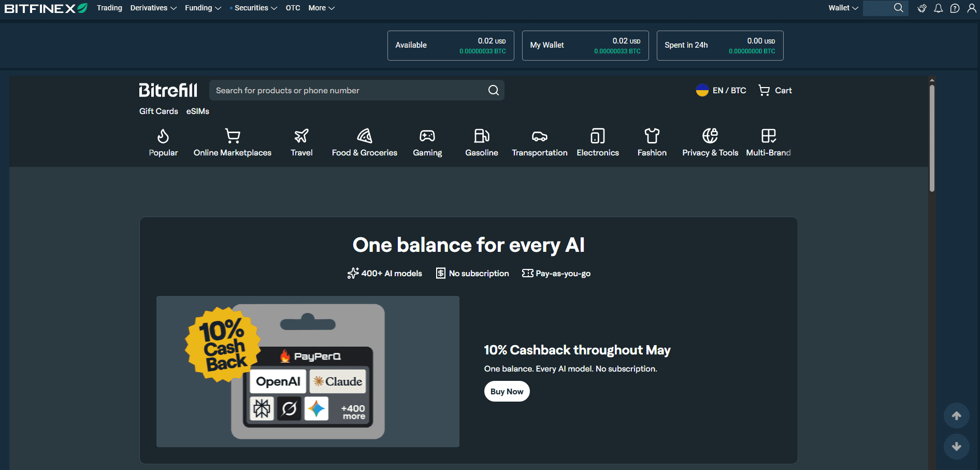The image size is (980, 470).
Task: Click the Bitrefill frame vertical scrollbar thumb
Action: tap(932, 138)
